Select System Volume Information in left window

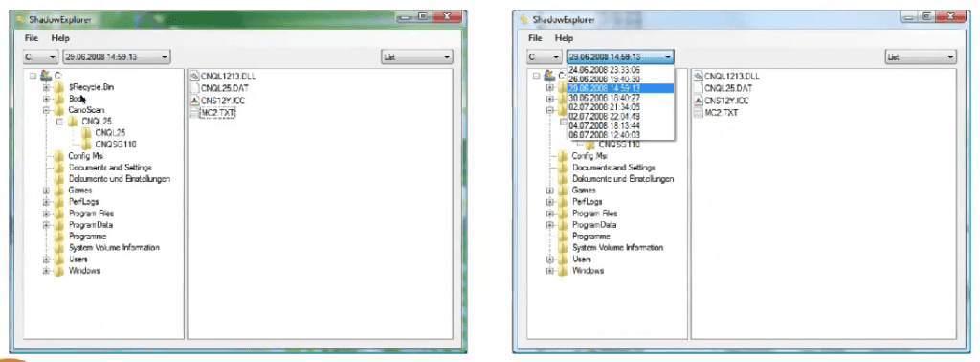tap(114, 248)
